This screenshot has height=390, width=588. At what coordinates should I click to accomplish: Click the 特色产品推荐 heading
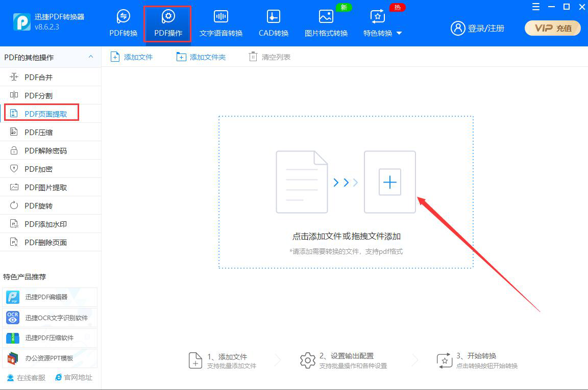(x=24, y=277)
